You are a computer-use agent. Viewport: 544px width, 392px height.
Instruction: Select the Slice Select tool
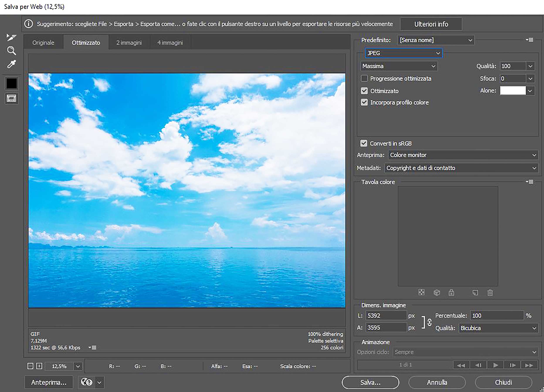tap(11, 37)
